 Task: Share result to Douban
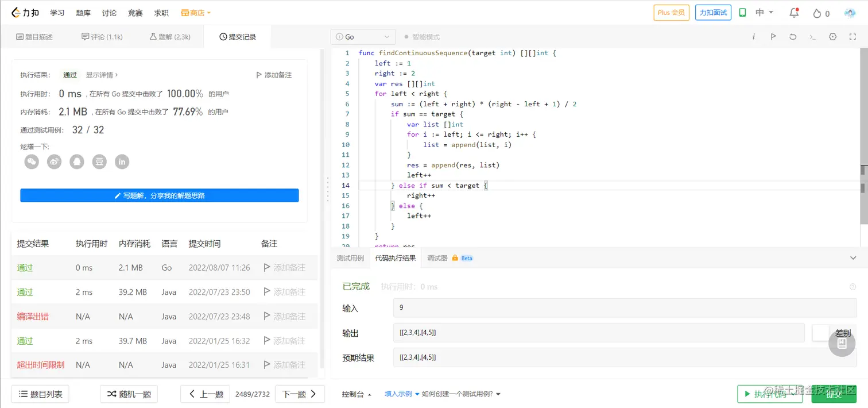click(99, 162)
